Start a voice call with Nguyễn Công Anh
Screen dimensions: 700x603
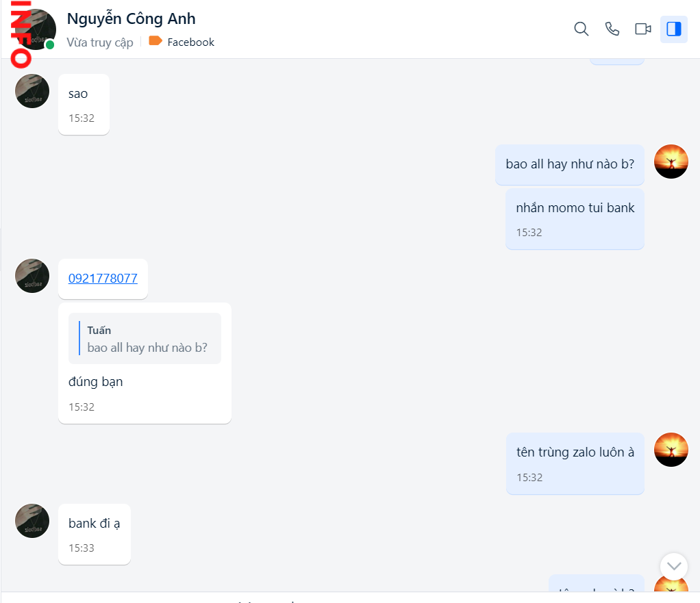click(x=612, y=29)
